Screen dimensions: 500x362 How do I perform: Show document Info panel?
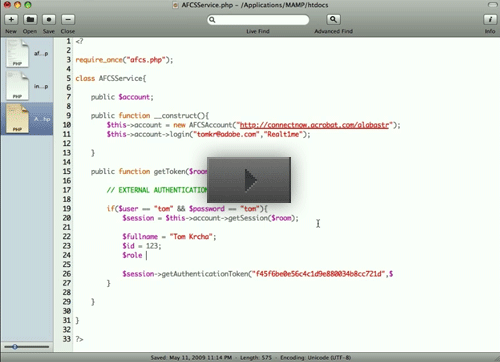[x=490, y=19]
